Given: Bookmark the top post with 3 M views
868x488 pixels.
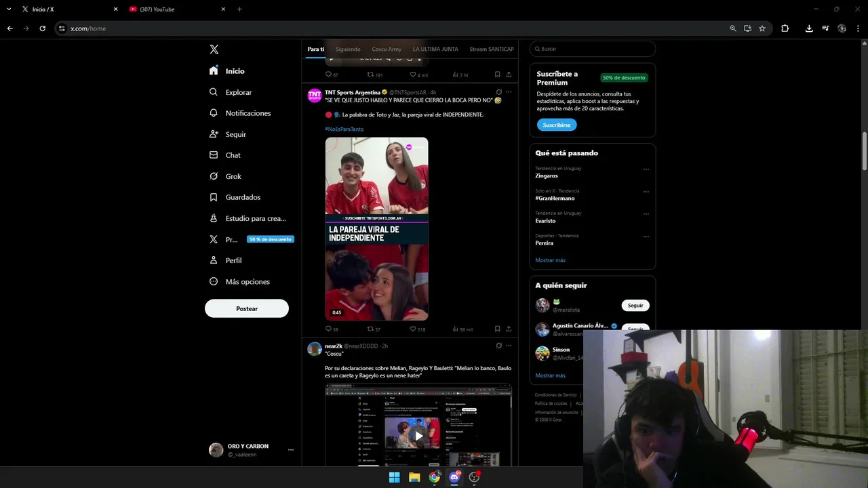Looking at the screenshot, I should tap(497, 75).
